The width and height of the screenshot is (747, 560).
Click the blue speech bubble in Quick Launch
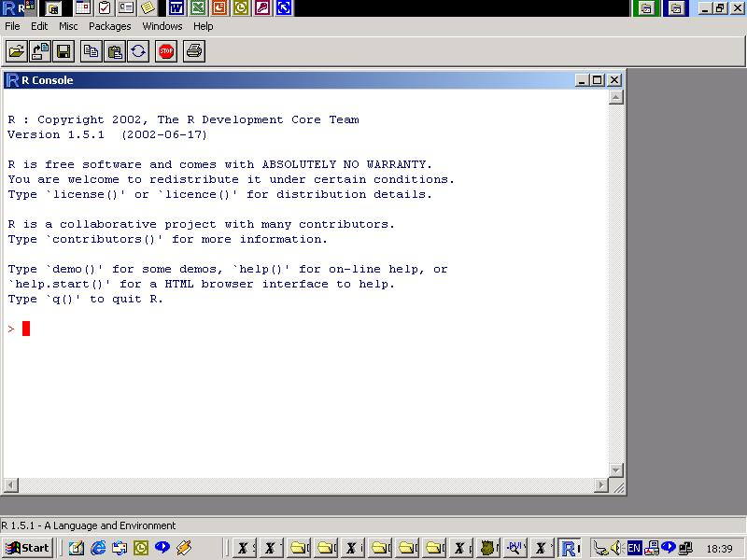click(162, 548)
